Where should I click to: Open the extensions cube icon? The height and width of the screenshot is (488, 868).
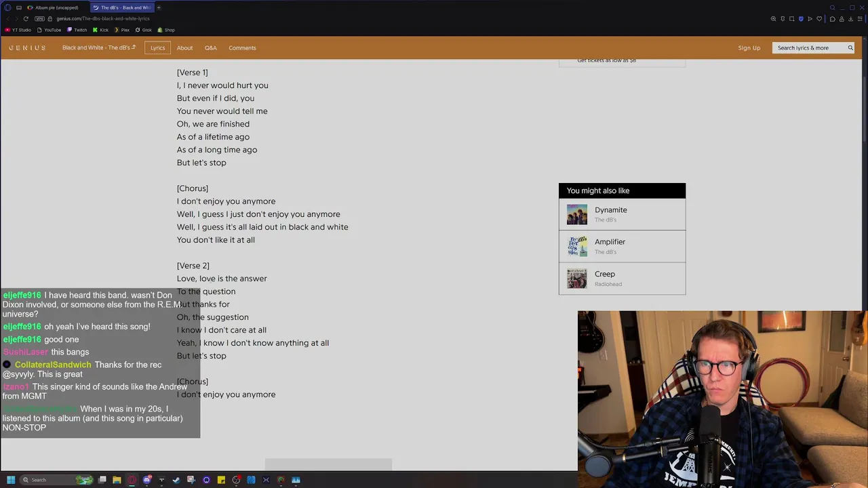tap(832, 18)
